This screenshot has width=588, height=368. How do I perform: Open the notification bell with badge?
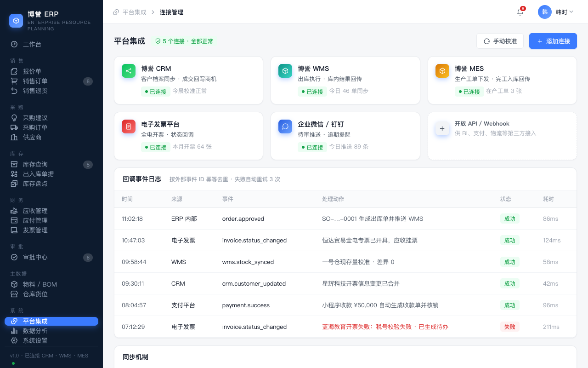(x=520, y=12)
